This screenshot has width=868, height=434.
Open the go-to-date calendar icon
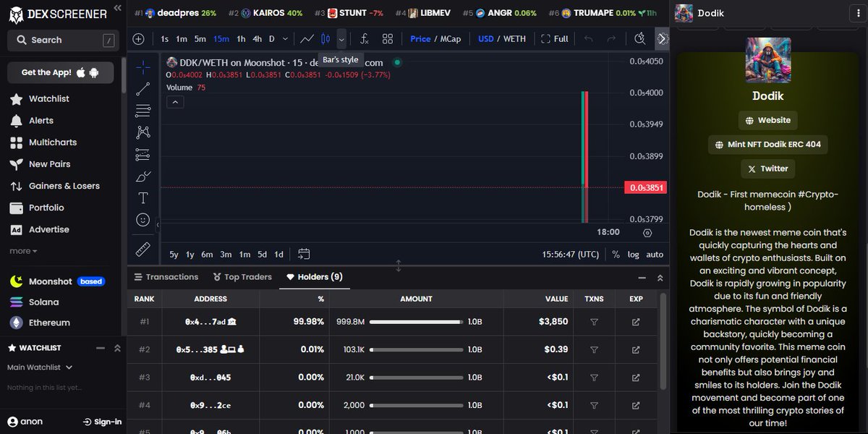pyautogui.click(x=304, y=254)
